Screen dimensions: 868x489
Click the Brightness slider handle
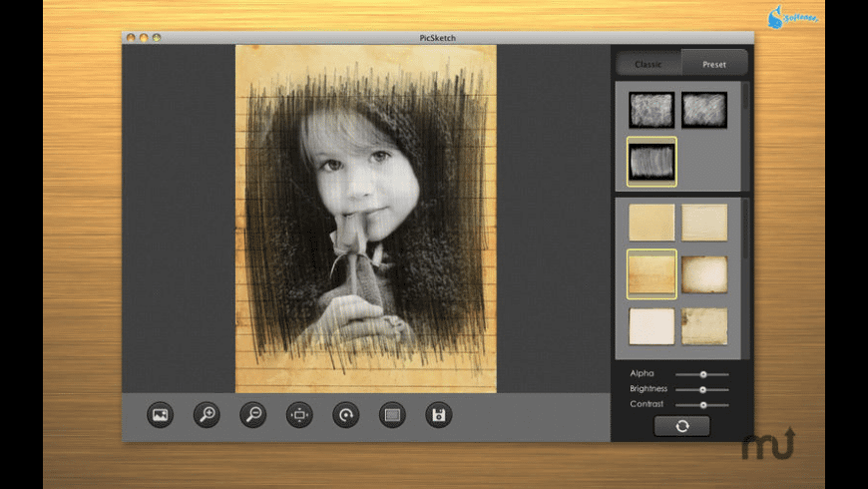(702, 390)
